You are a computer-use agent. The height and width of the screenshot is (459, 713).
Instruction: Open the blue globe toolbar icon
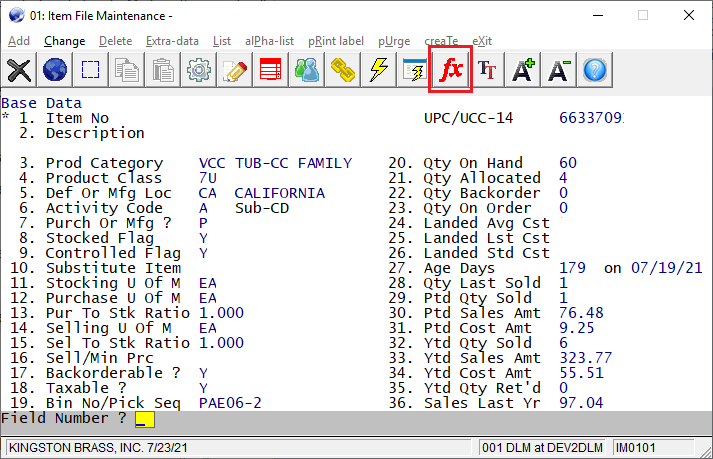[55, 70]
